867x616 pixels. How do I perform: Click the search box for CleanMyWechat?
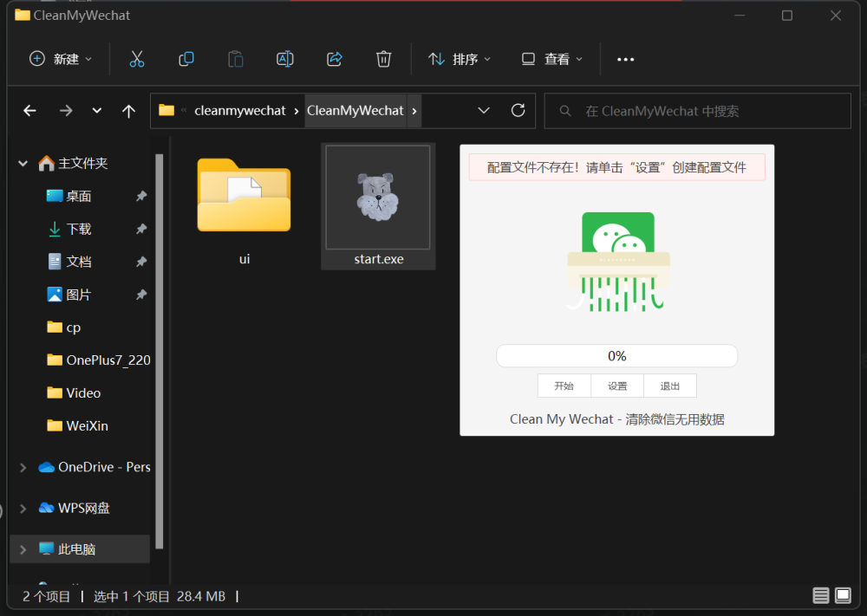click(x=697, y=111)
